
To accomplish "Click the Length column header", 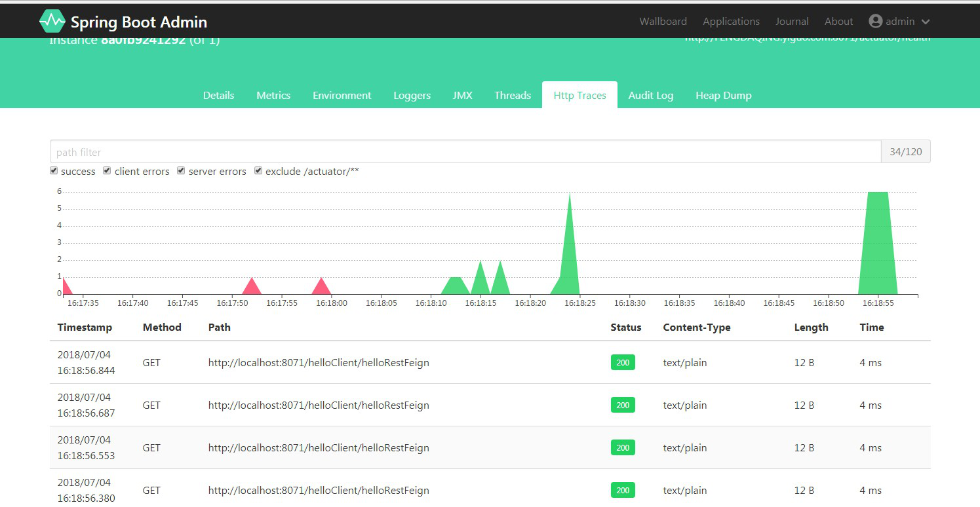I will [811, 327].
